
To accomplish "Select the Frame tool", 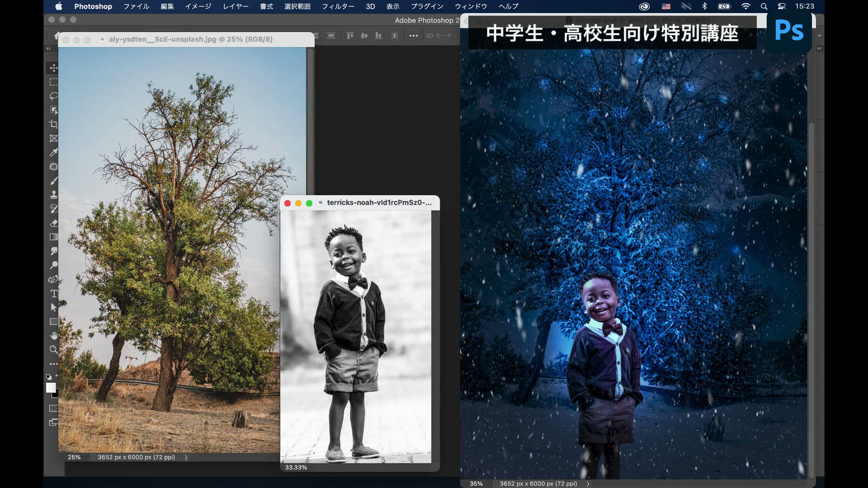I will pos(53,138).
